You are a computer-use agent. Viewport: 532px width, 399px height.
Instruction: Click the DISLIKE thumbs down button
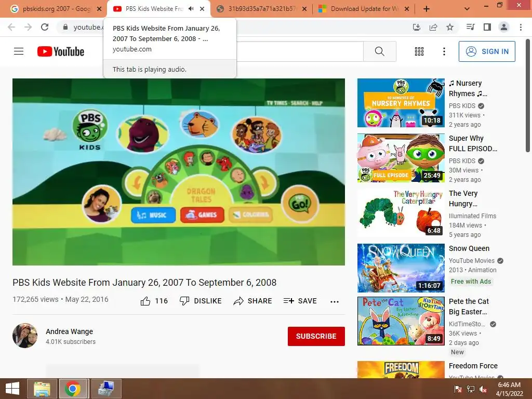click(x=201, y=301)
